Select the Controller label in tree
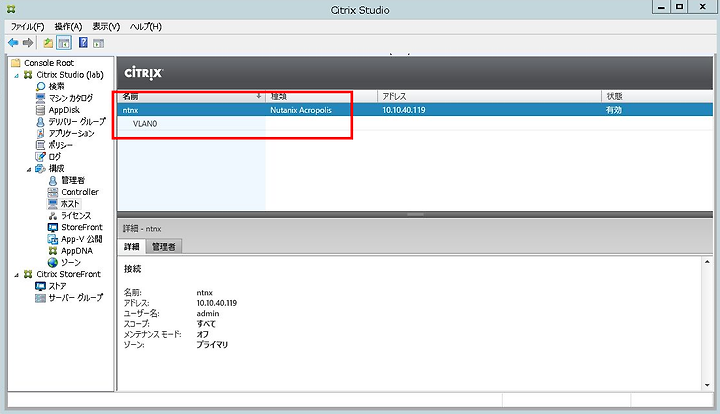 click(x=80, y=192)
